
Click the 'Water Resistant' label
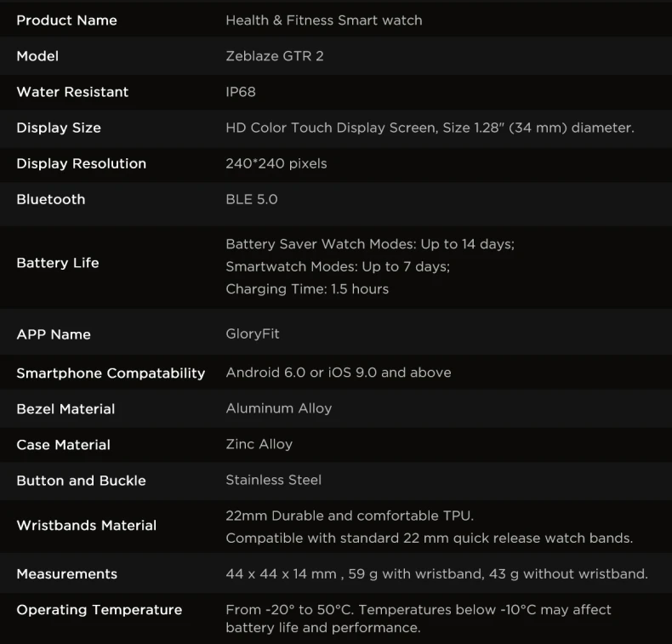[x=72, y=92]
